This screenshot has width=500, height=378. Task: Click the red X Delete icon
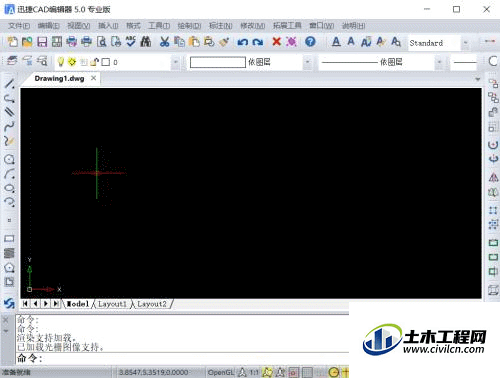click(x=276, y=42)
